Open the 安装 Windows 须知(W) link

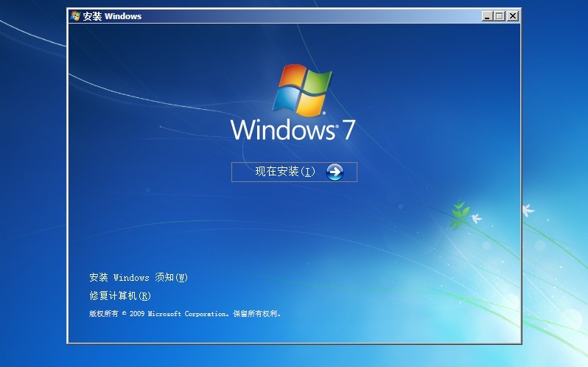(139, 277)
